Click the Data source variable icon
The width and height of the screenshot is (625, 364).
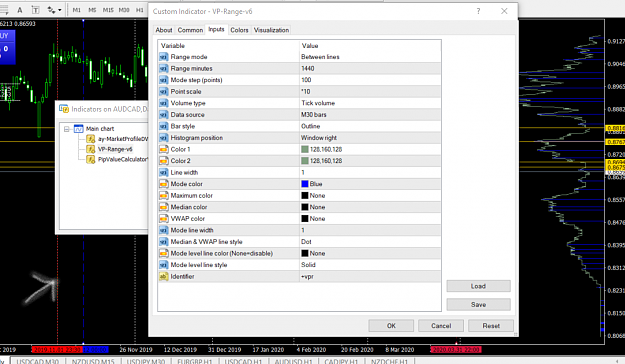[x=164, y=115]
